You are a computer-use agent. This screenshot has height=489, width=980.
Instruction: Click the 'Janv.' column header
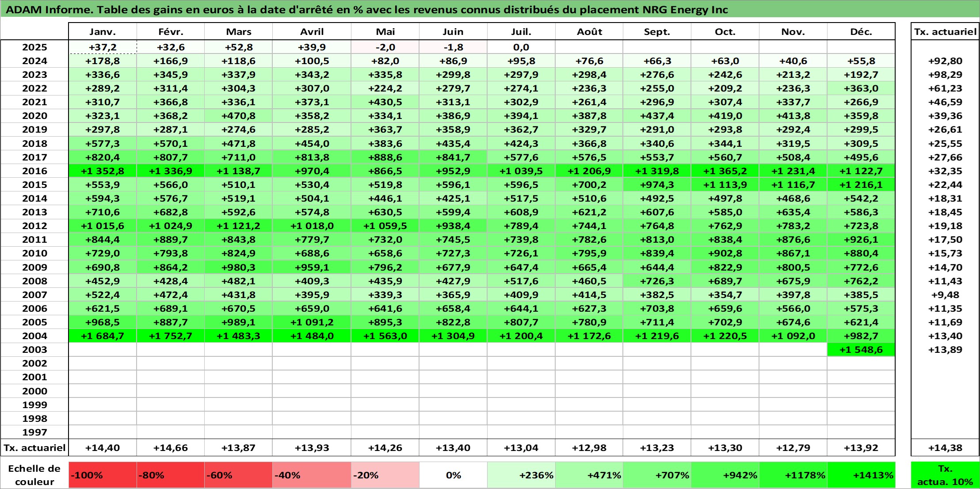[103, 31]
